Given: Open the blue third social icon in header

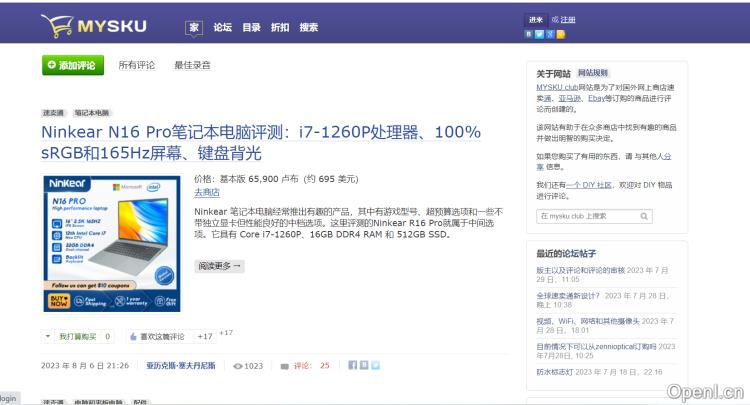Looking at the screenshot, I should coord(550,34).
